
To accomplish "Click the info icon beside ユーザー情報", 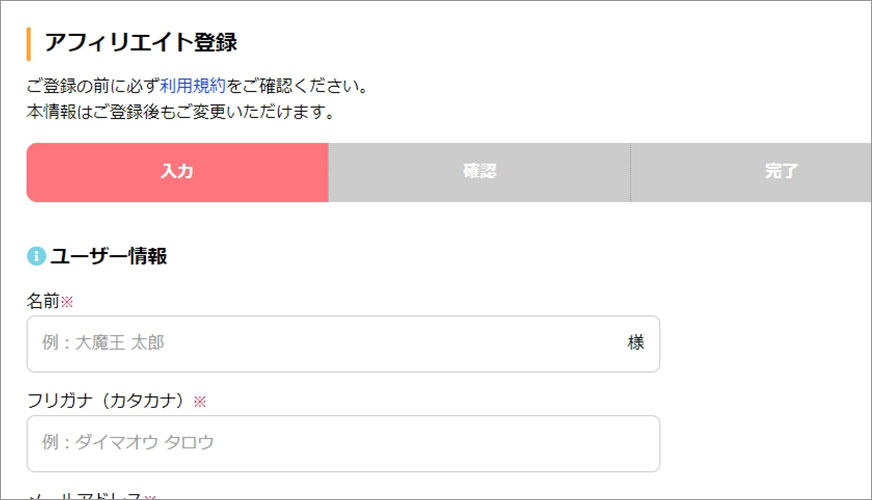I will (x=36, y=256).
